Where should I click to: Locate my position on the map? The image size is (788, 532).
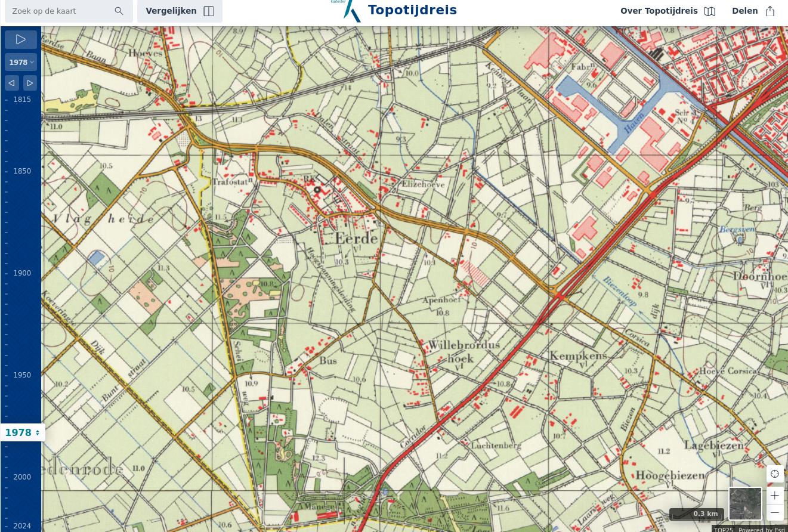click(775, 474)
